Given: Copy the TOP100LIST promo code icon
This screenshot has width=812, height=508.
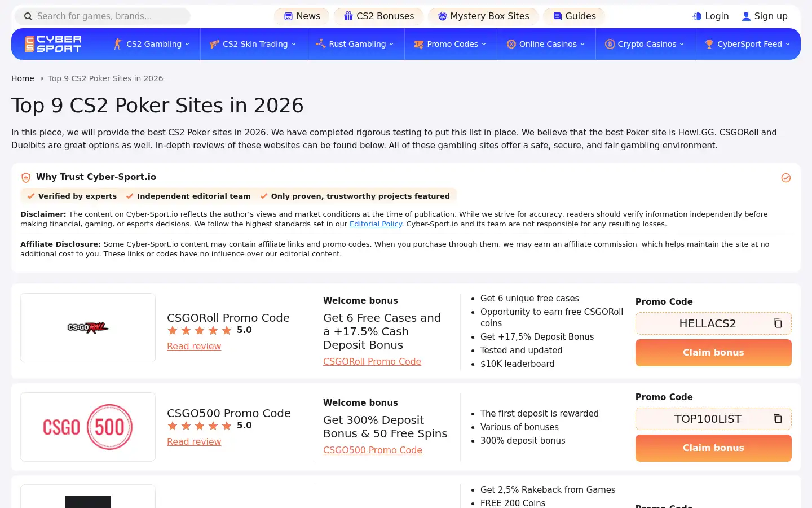Looking at the screenshot, I should (x=778, y=419).
